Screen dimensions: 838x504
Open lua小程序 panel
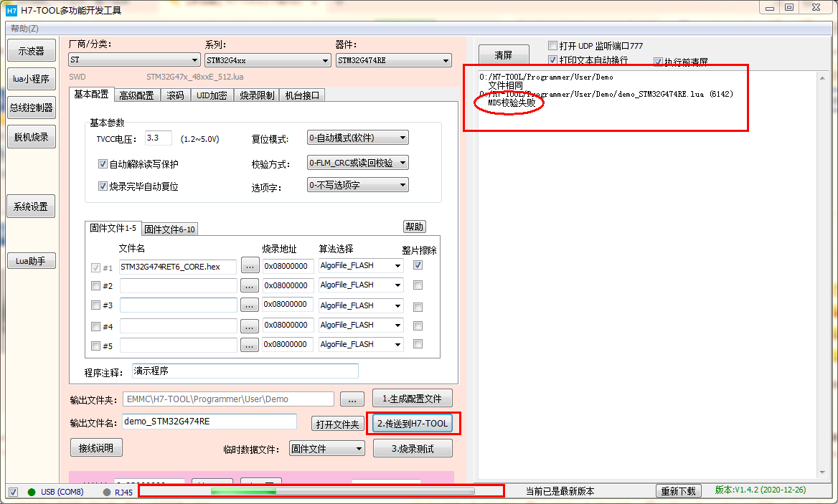click(x=31, y=79)
